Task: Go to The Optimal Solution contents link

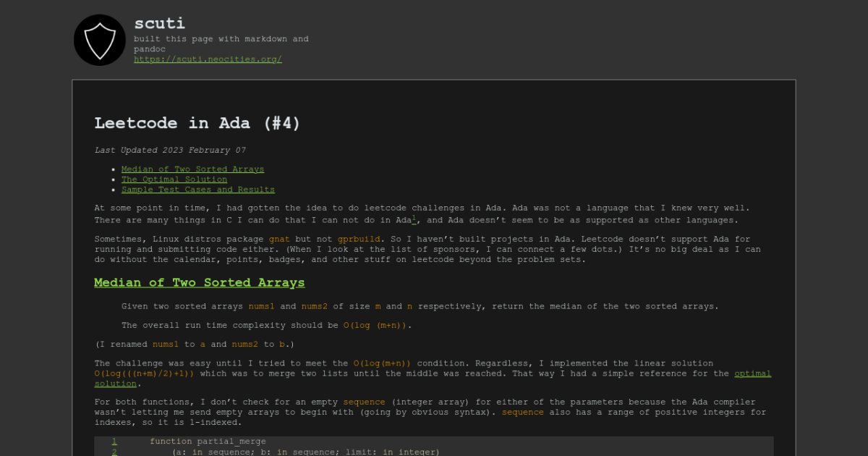Action: pos(174,180)
